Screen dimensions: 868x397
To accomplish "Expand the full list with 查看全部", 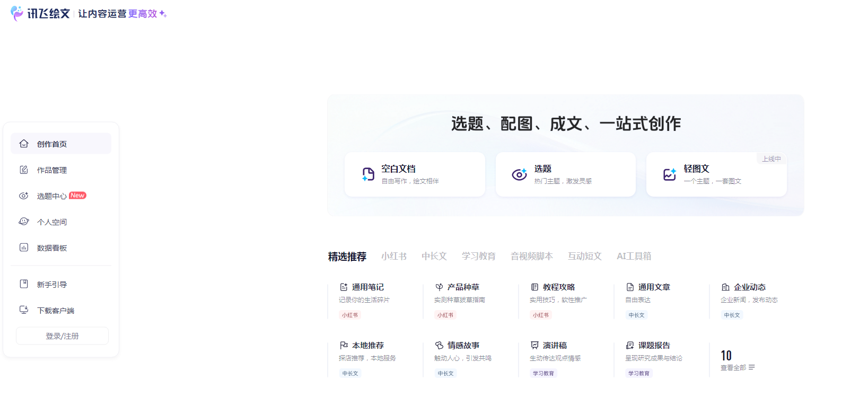I will (x=737, y=367).
